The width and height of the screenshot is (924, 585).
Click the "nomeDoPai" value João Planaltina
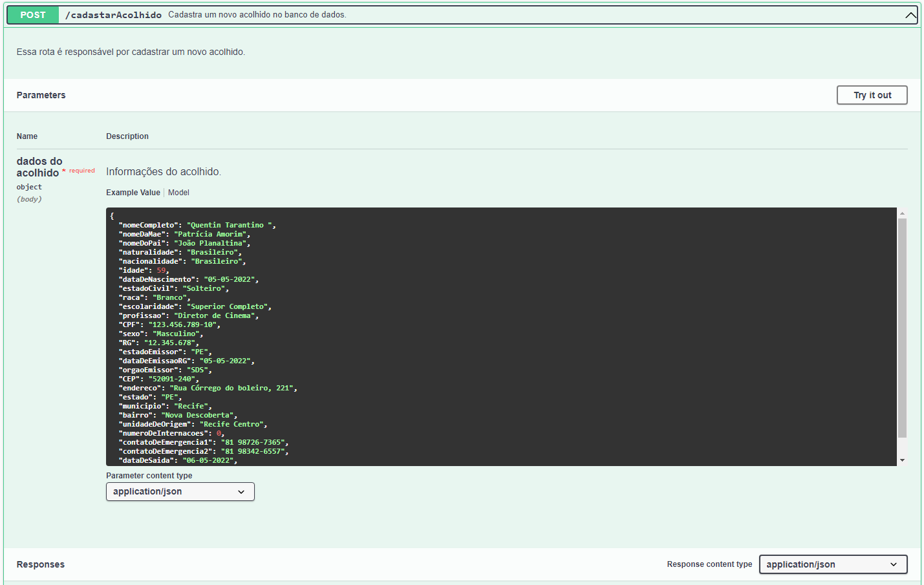[x=210, y=243]
